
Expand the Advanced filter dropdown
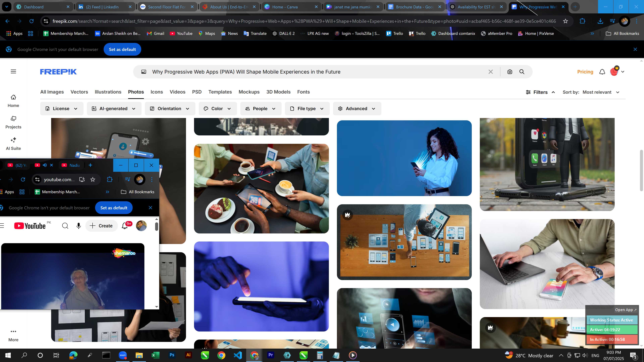click(x=357, y=108)
